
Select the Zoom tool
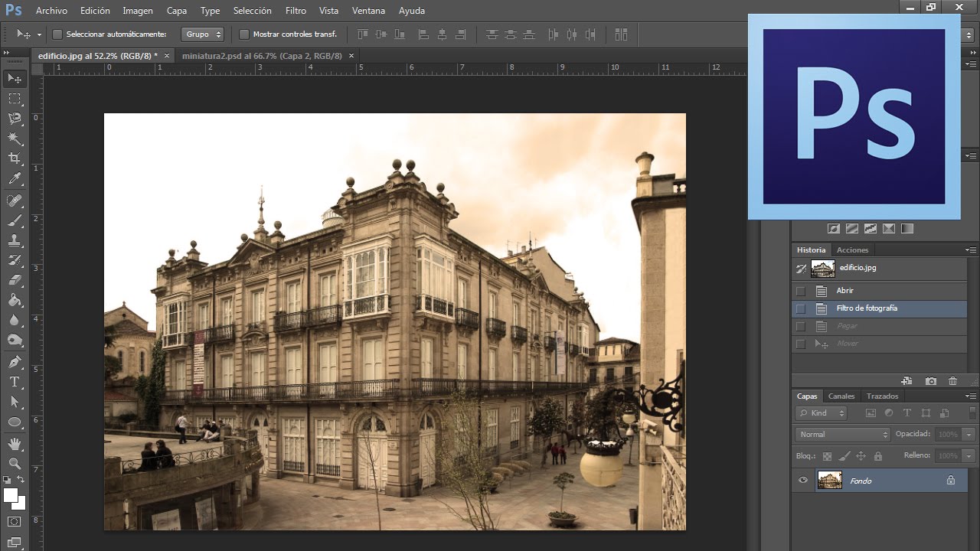[x=15, y=463]
